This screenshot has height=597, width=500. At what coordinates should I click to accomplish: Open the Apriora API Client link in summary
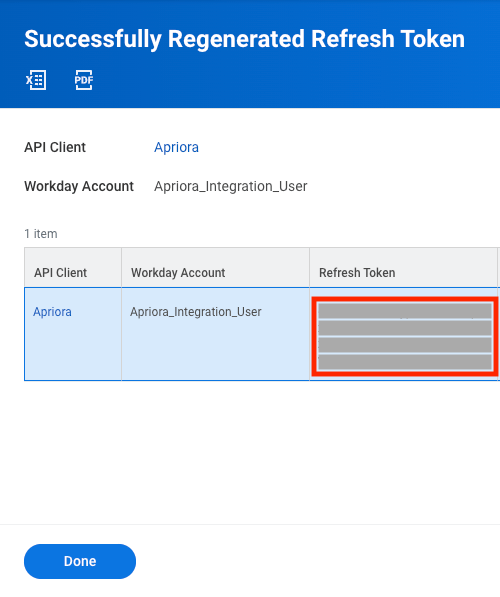point(176,147)
